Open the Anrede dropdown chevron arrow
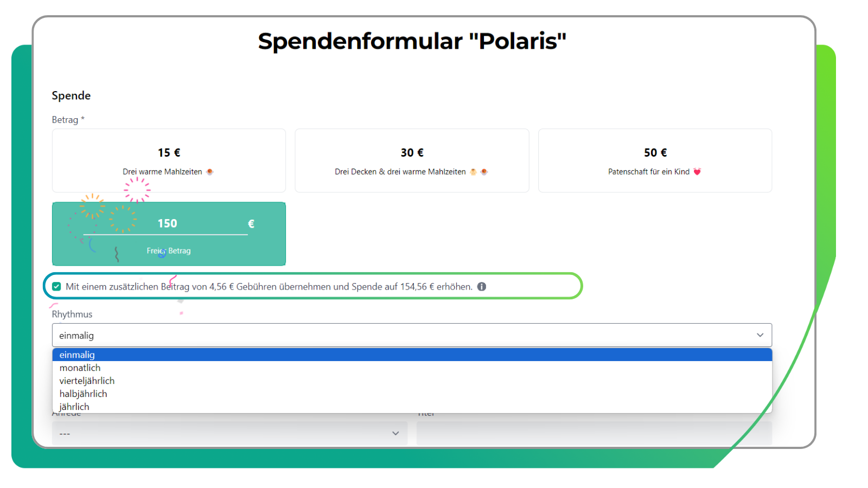Viewport: 868px width, 488px height. [395, 433]
